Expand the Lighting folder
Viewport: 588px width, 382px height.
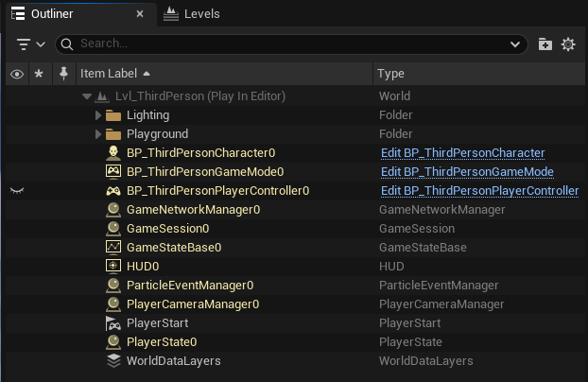98,115
